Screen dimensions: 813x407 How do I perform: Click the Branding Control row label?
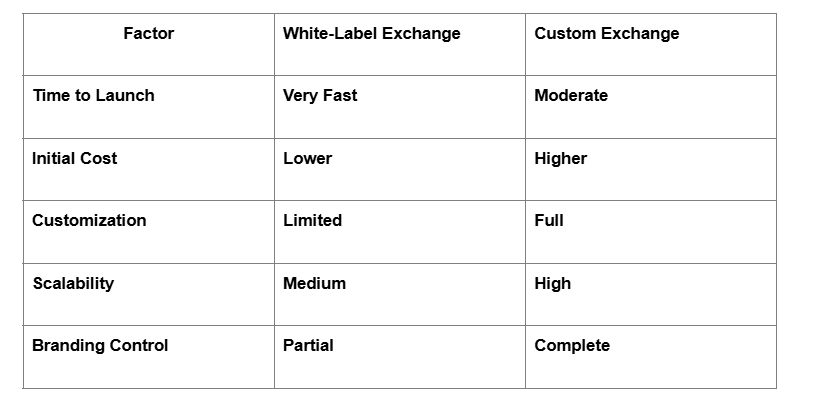(x=100, y=346)
